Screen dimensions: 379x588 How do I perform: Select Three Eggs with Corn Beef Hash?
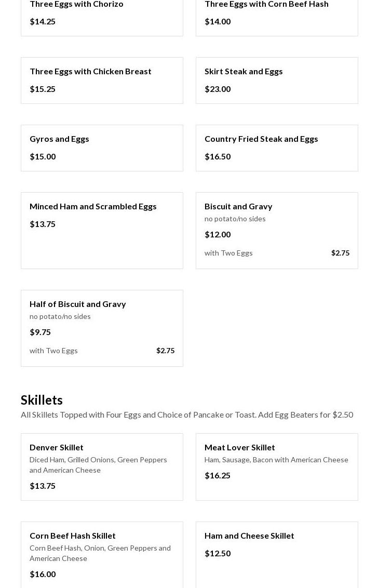(266, 5)
